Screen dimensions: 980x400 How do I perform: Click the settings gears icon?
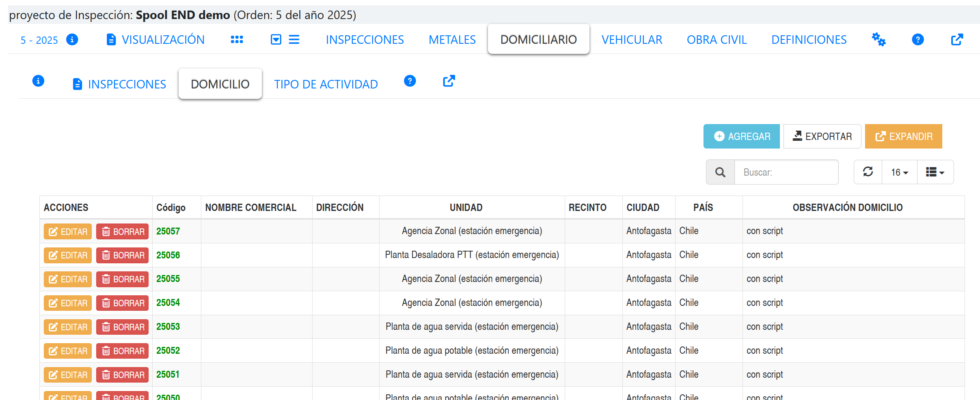coord(879,40)
